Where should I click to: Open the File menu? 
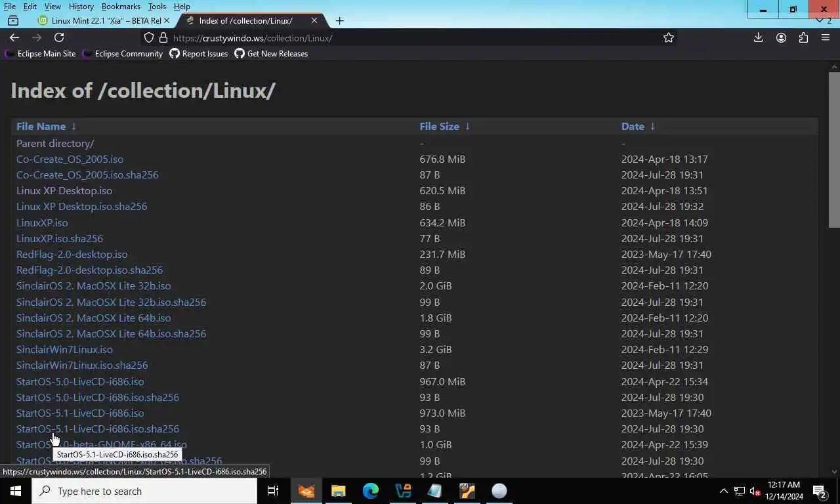pos(10,7)
